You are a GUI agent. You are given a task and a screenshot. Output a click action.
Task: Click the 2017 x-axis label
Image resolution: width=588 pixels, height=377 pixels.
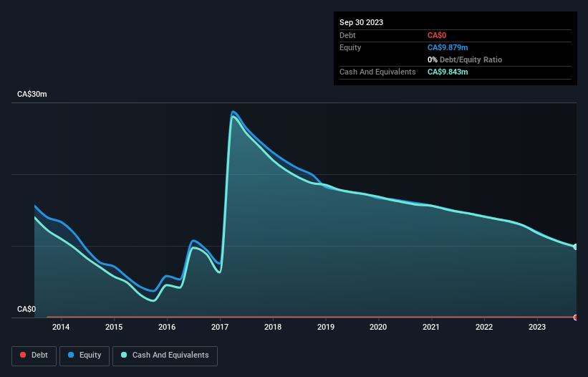click(x=220, y=327)
